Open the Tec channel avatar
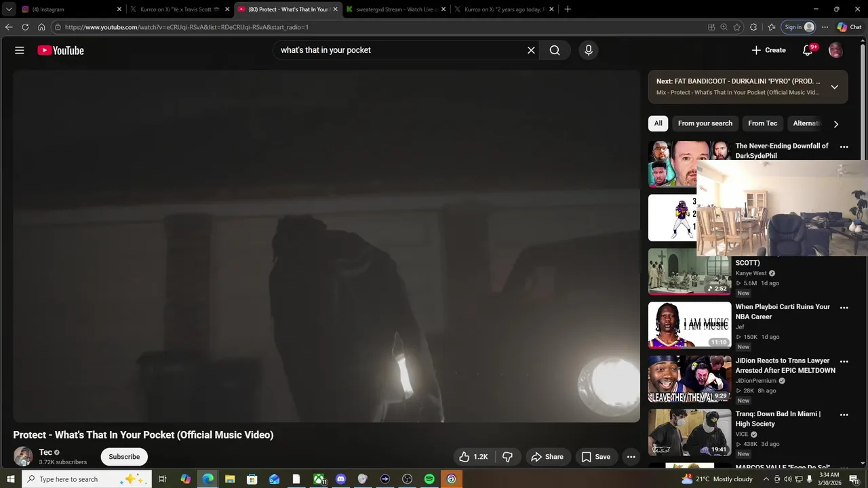 23,457
